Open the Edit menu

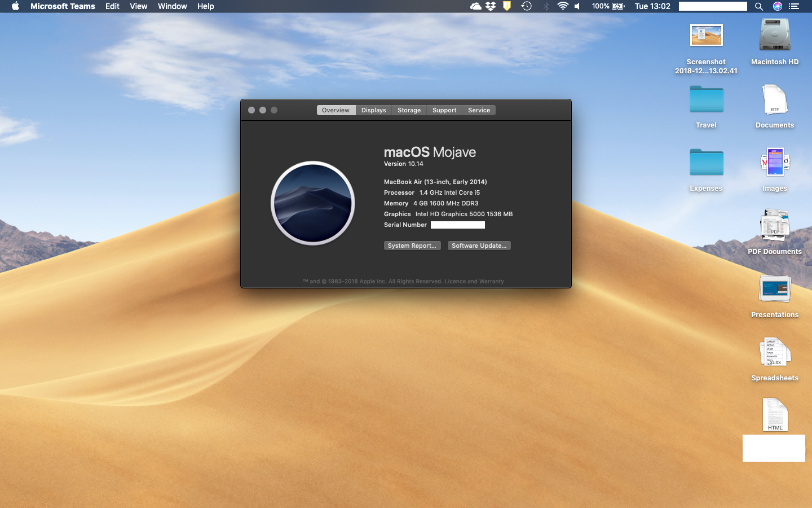112,6
